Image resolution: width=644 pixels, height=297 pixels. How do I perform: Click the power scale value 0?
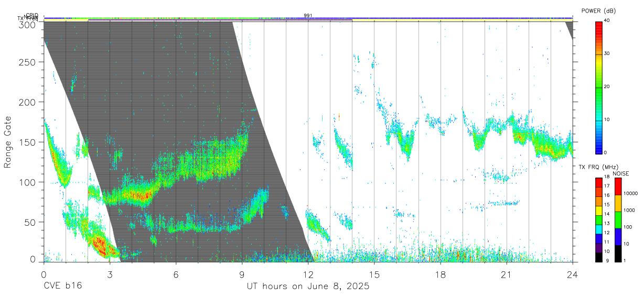[606, 152]
